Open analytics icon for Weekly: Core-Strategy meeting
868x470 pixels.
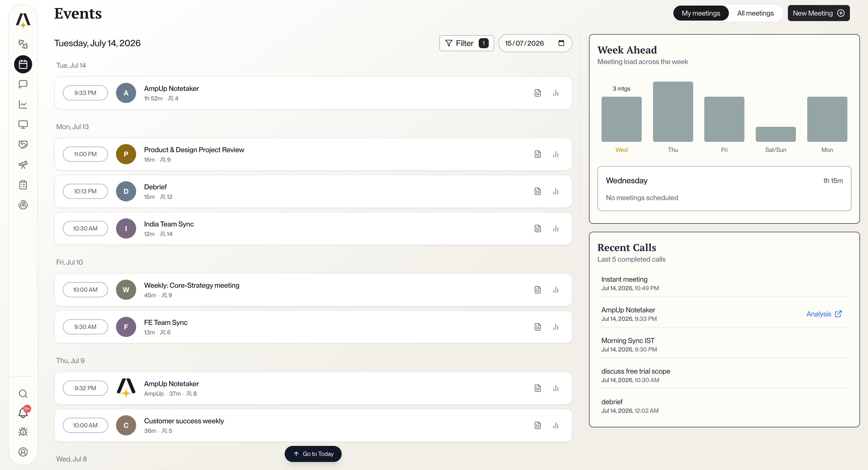click(x=556, y=289)
